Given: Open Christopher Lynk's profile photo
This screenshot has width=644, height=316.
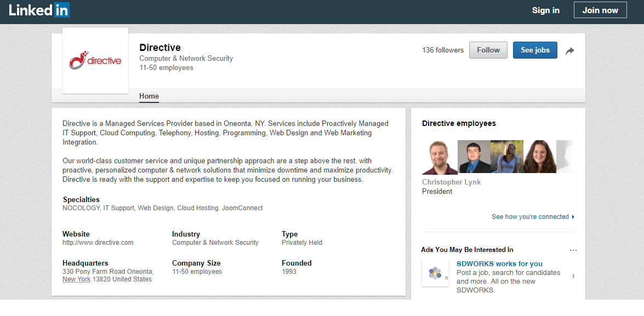Looking at the screenshot, I should point(440,157).
